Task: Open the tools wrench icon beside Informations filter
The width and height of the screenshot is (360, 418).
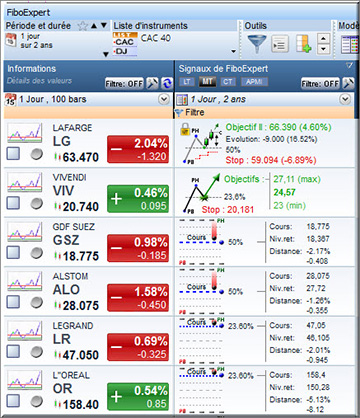Action: [x=153, y=83]
